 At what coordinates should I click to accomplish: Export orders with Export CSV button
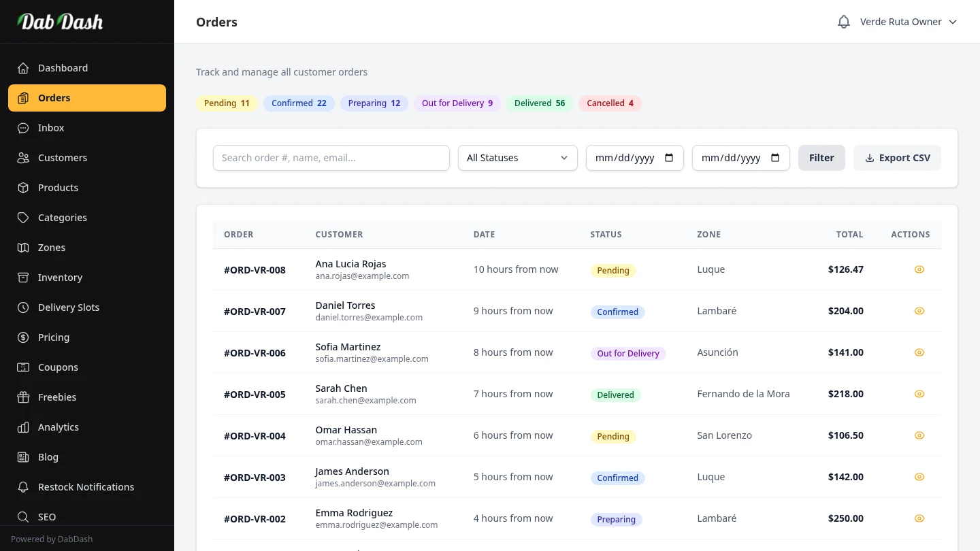pyautogui.click(x=897, y=158)
